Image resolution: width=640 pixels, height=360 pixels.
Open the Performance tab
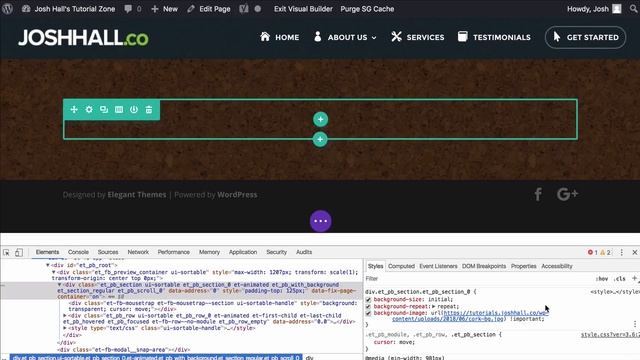click(x=173, y=252)
